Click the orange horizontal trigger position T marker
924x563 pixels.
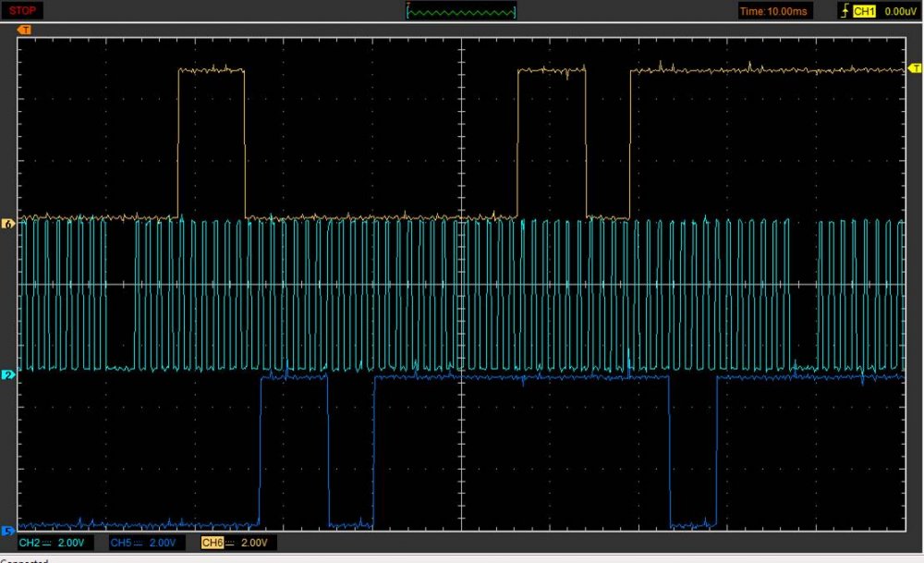pos(24,30)
